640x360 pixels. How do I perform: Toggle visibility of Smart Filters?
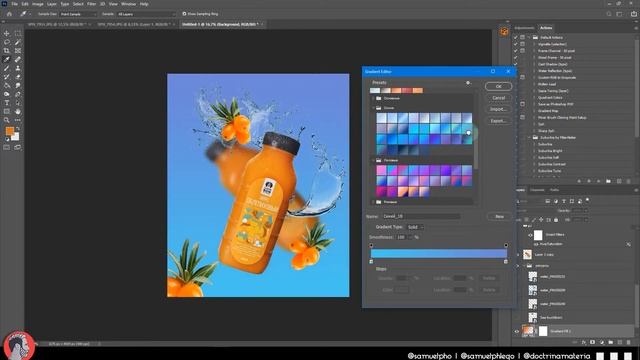530,235
